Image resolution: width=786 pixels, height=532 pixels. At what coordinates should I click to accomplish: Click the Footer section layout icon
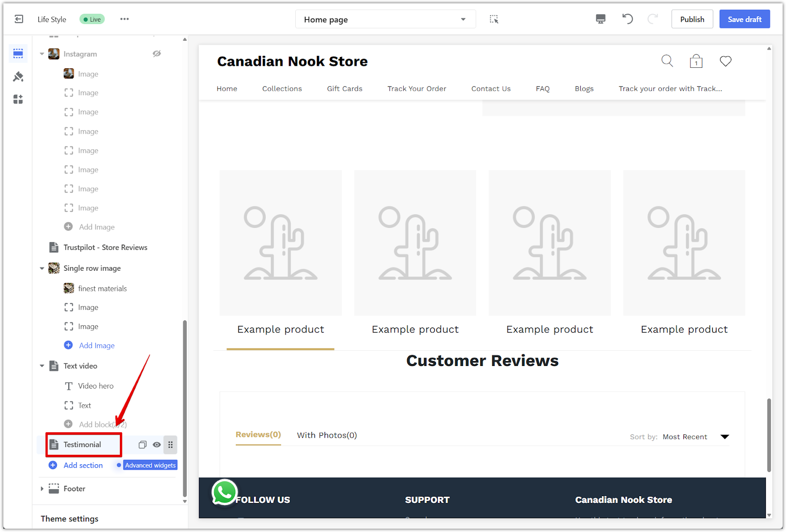[54, 488]
